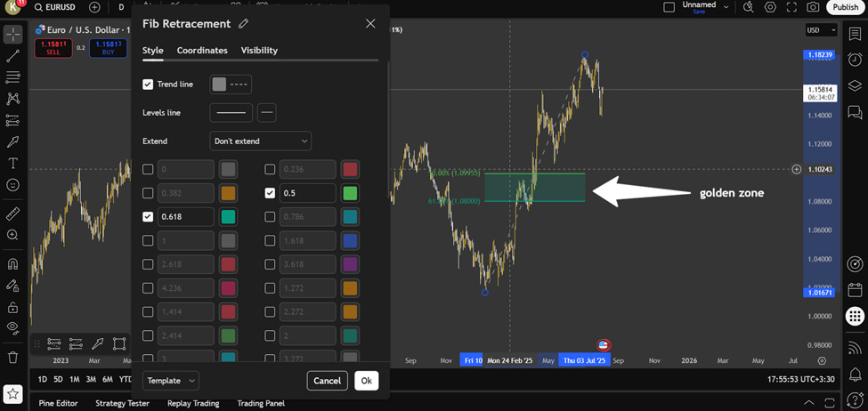Take a snapshot with the camera icon
Image resolution: width=868 pixels, height=411 pixels.
pyautogui.click(x=813, y=7)
